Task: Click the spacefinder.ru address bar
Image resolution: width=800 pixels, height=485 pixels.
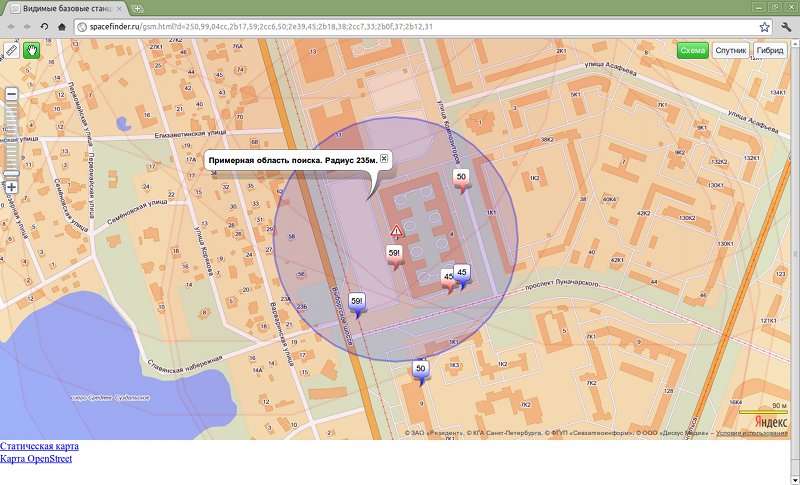Action: 423,27
